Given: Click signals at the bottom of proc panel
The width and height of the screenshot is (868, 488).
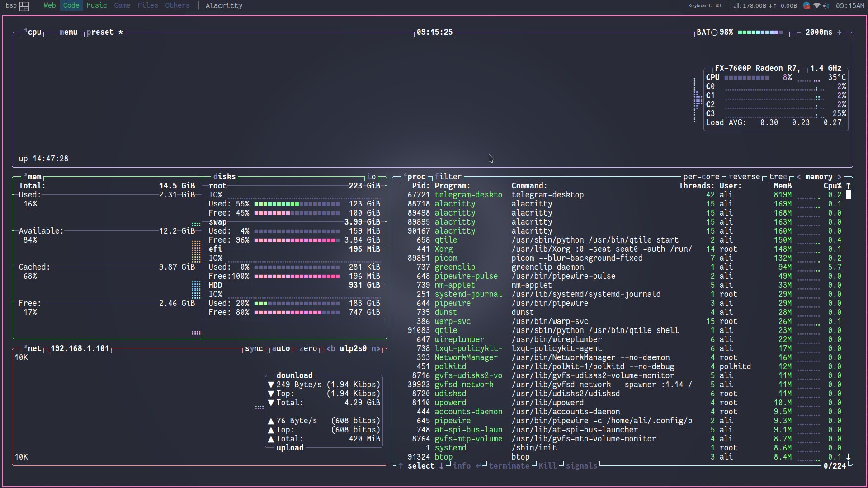Looking at the screenshot, I should coord(582,466).
